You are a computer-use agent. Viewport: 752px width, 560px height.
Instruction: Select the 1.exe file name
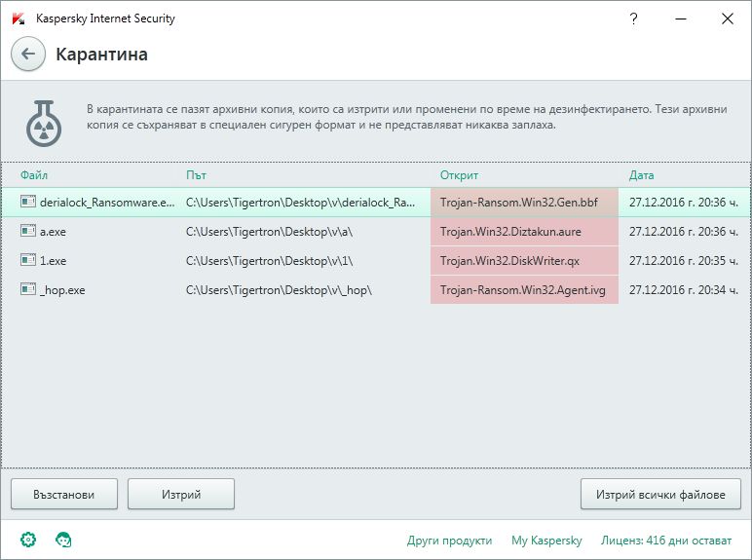(x=53, y=261)
